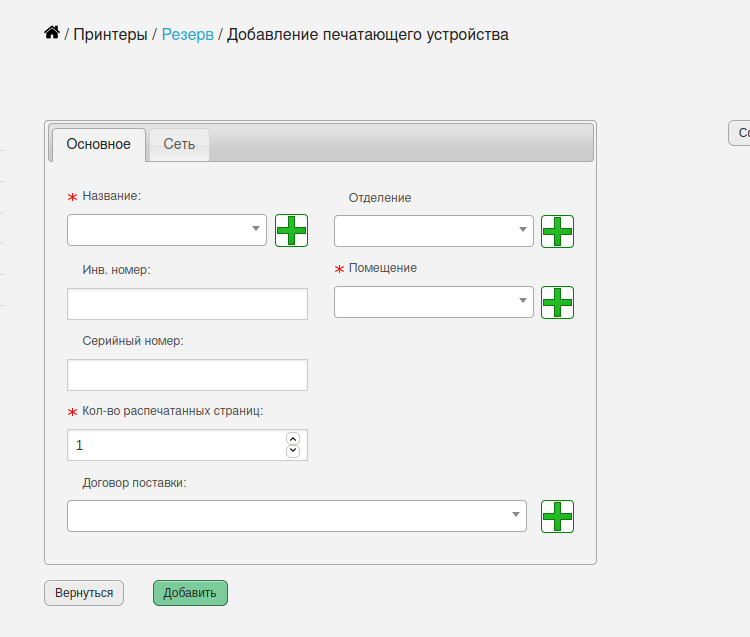750x637 pixels.
Task: Decrease printed pages count with down arrow
Action: click(293, 451)
